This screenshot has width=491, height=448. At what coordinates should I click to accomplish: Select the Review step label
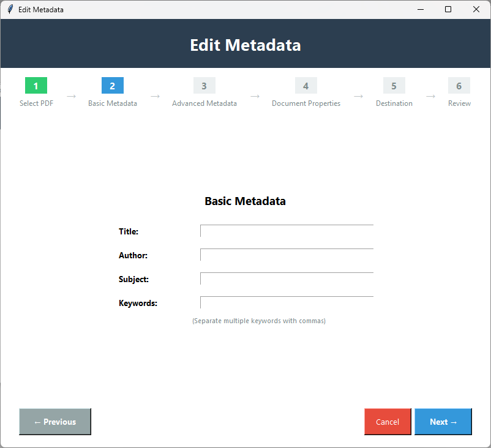tap(459, 103)
